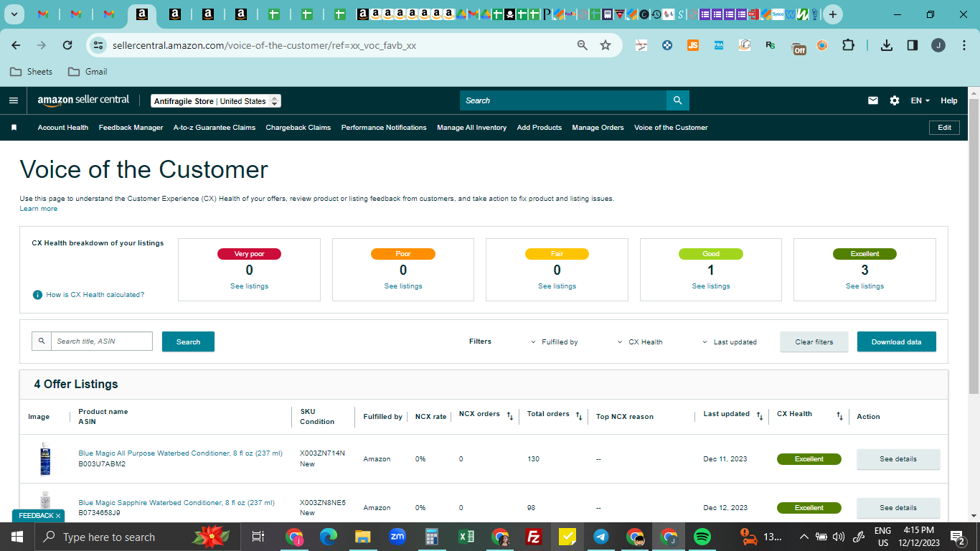See details for All Purpose Waterbed Conditioner
The image size is (980, 551).
(x=898, y=459)
